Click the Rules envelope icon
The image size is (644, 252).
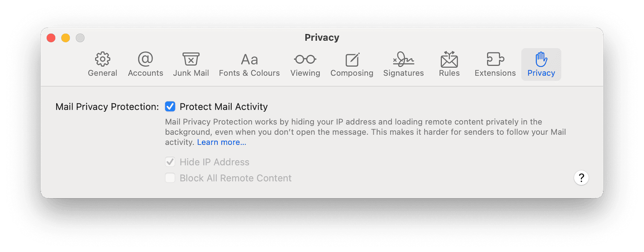click(449, 60)
